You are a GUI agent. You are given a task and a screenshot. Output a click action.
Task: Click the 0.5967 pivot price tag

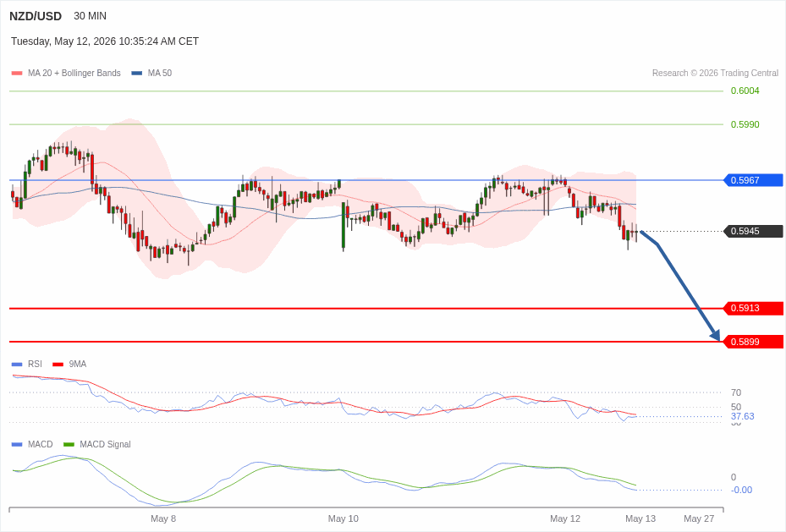coord(753,180)
